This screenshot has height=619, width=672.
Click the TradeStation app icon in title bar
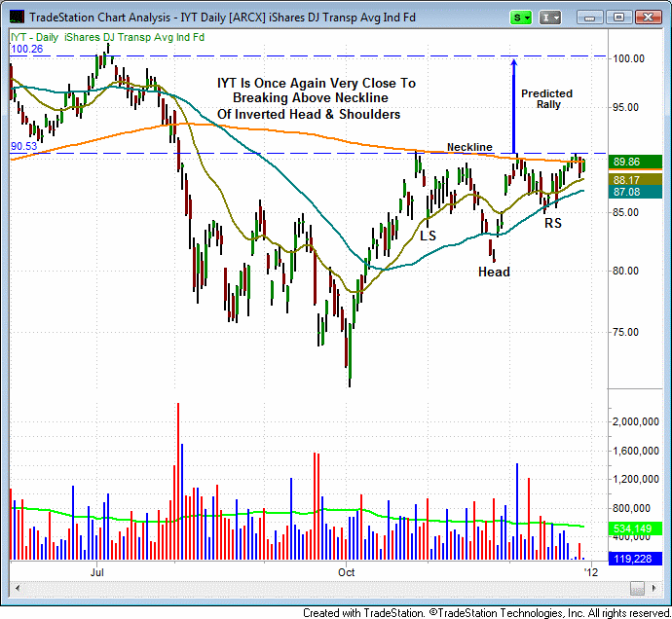coord(18,18)
